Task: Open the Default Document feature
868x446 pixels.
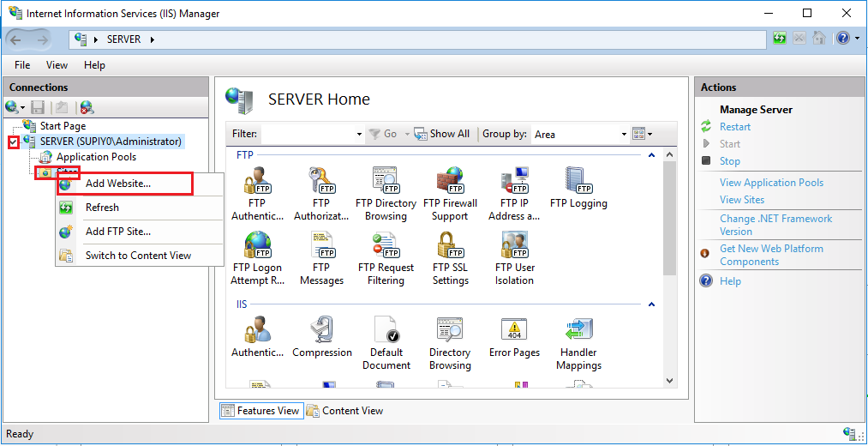Action: tap(386, 343)
